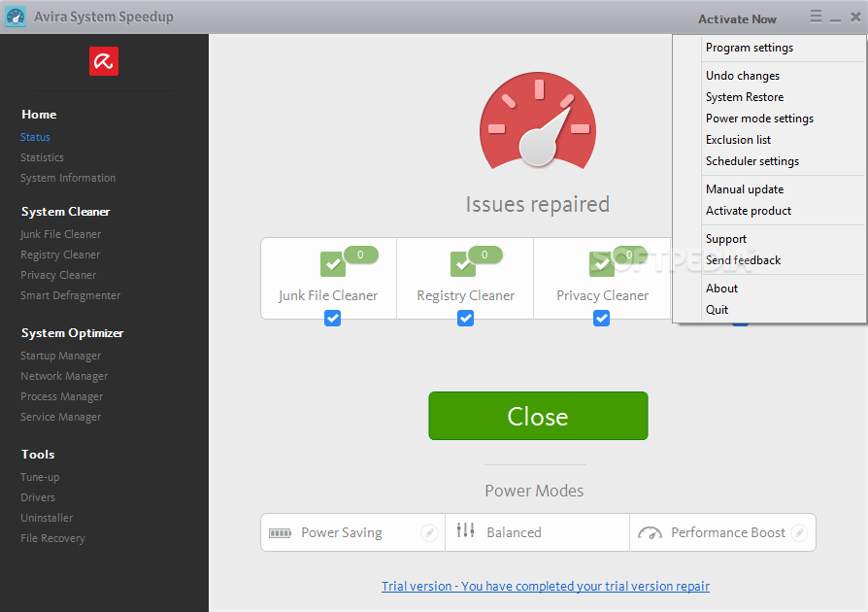The width and height of the screenshot is (868, 612).
Task: Click the Junk File Cleaner green check icon
Action: (333, 264)
